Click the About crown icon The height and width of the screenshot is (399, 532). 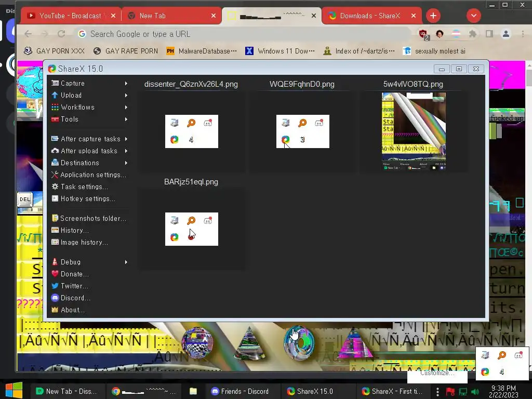[x=55, y=310]
